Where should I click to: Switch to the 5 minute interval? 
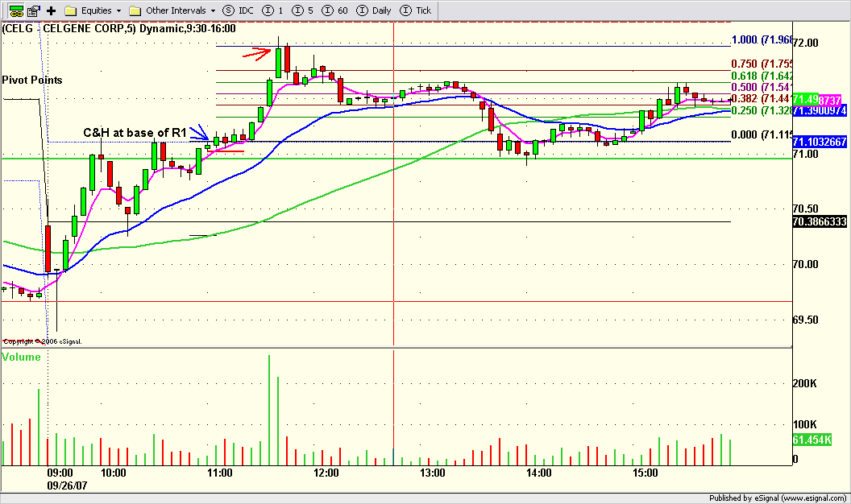pyautogui.click(x=303, y=10)
